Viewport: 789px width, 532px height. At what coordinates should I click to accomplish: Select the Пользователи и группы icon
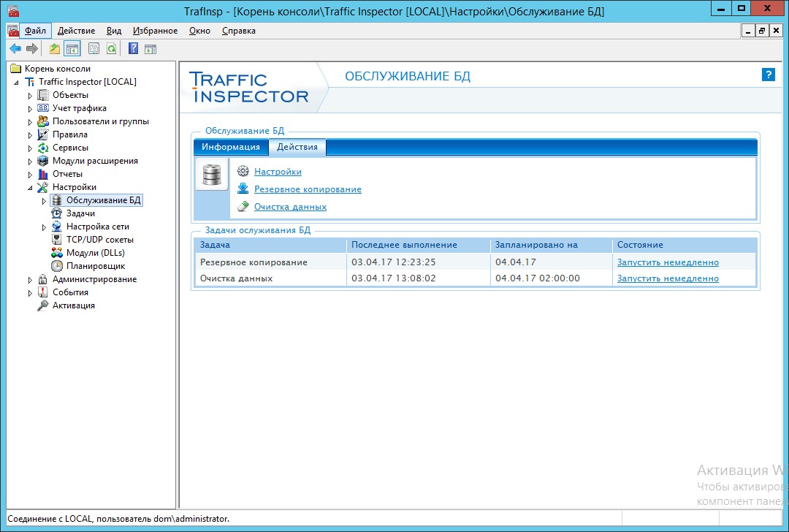pyautogui.click(x=43, y=121)
